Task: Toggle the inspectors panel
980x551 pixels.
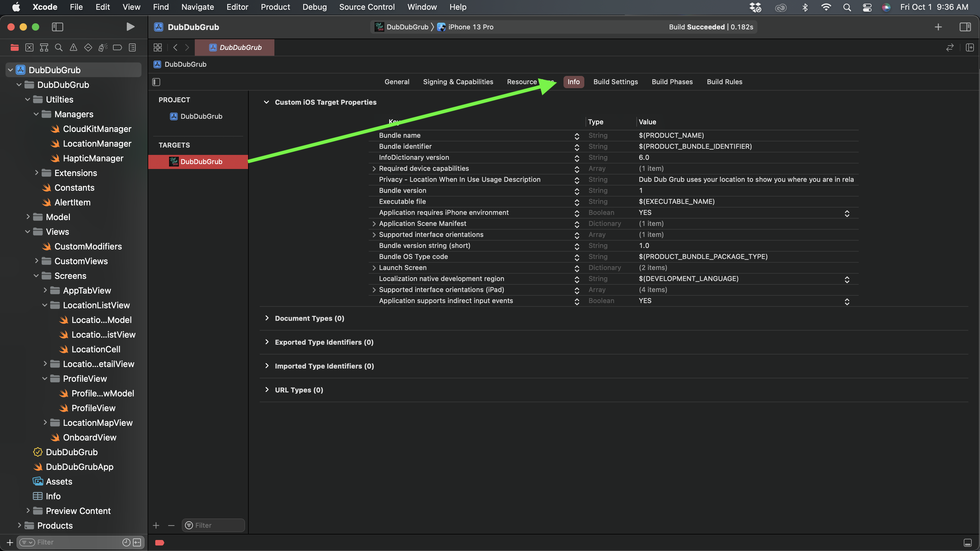Action: (x=965, y=27)
